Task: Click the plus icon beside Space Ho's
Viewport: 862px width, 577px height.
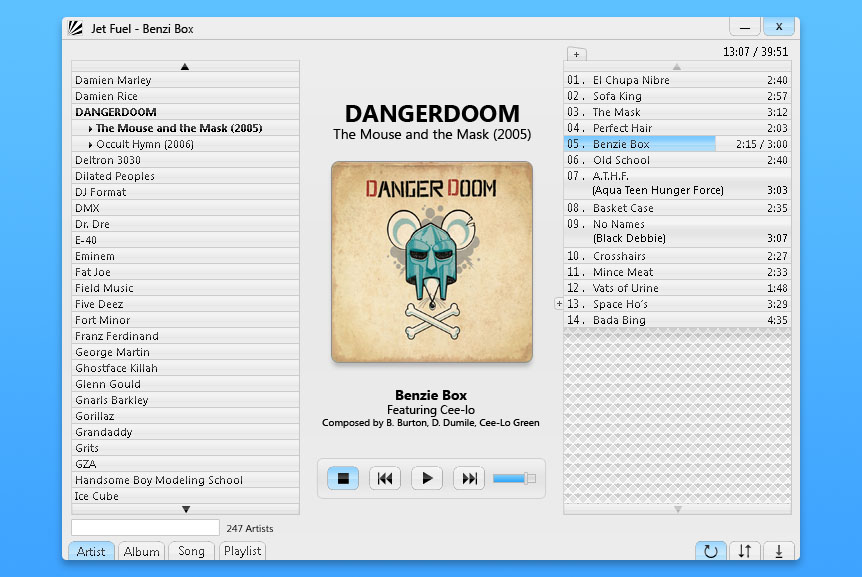Action: click(559, 303)
